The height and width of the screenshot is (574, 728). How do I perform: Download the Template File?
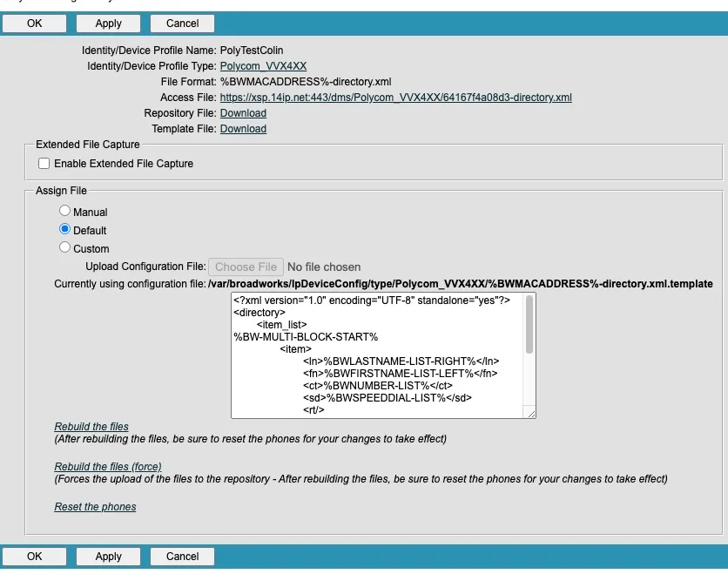pyautogui.click(x=243, y=129)
